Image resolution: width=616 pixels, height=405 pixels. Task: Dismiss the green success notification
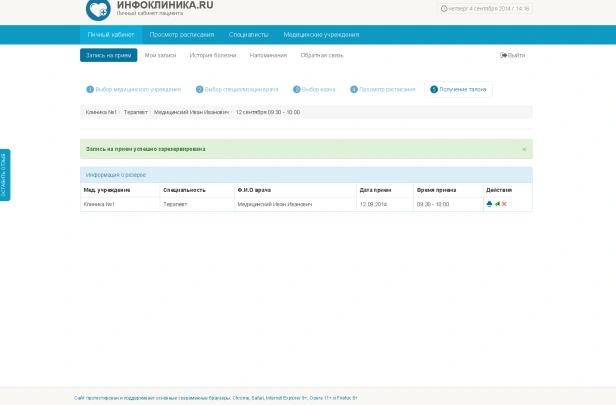(523, 149)
